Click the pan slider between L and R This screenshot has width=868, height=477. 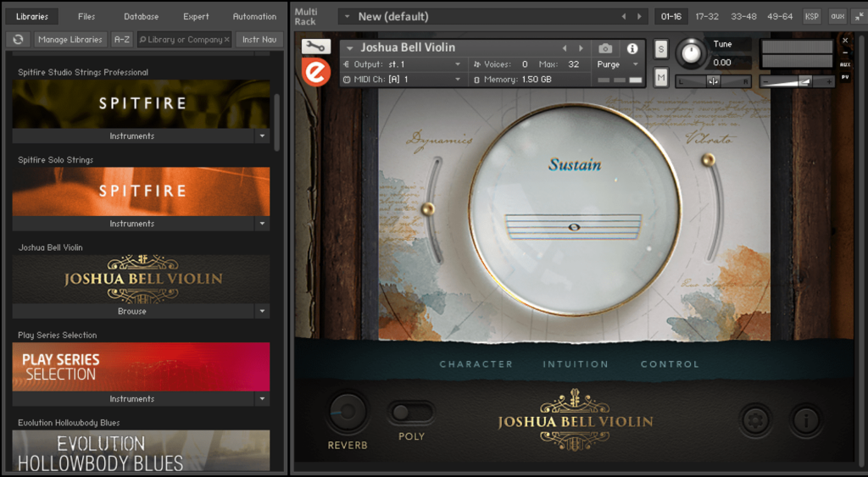click(x=713, y=81)
